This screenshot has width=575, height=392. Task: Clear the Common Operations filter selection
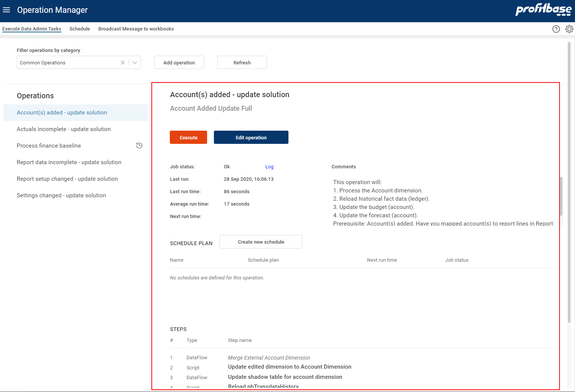coord(122,63)
